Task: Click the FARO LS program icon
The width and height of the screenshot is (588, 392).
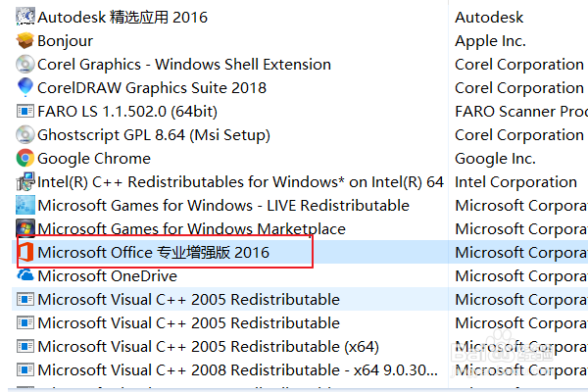Action: [x=25, y=111]
